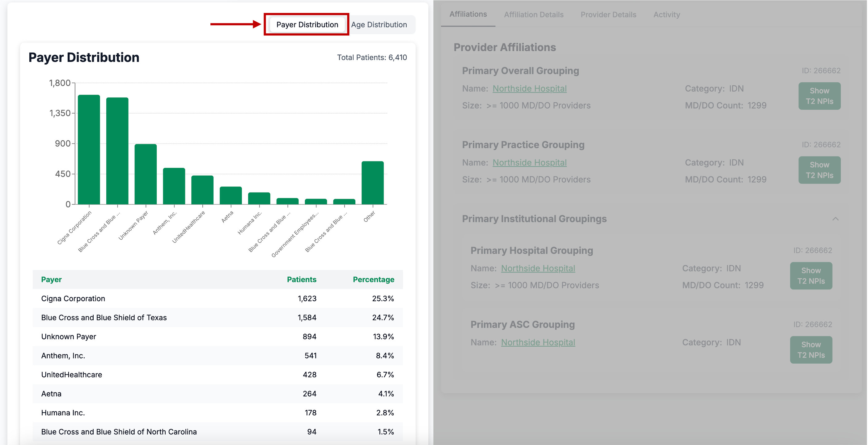Open the Activity tab
The image size is (868, 445).
click(x=666, y=15)
